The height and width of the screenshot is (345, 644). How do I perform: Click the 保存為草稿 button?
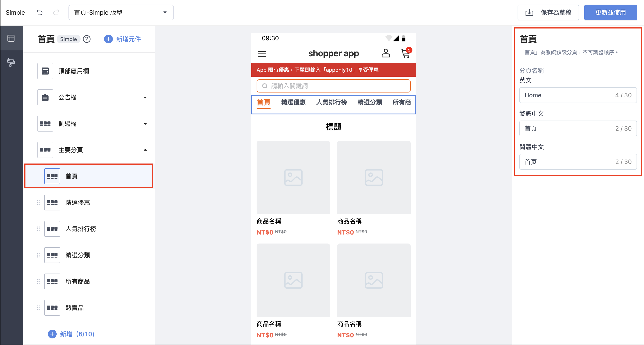point(548,12)
